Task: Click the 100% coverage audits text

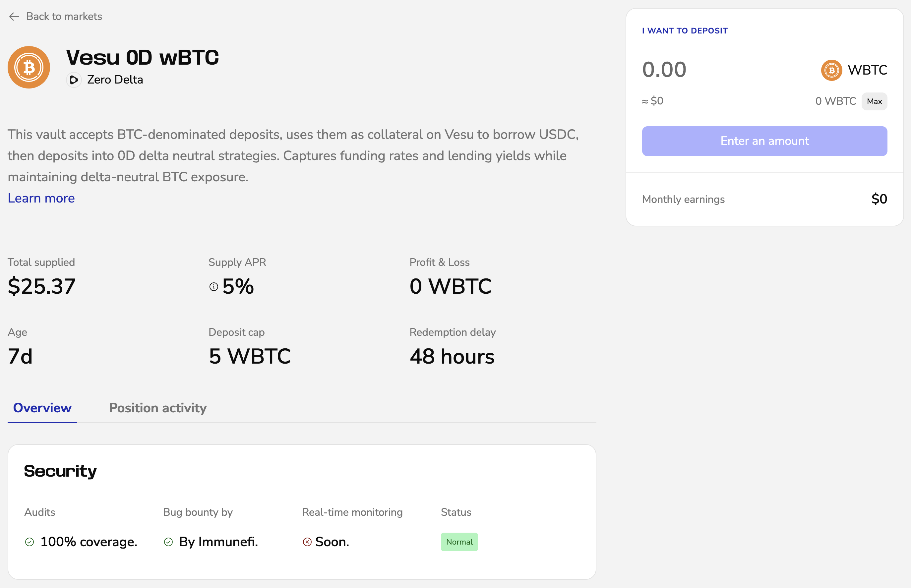Action: tap(89, 542)
